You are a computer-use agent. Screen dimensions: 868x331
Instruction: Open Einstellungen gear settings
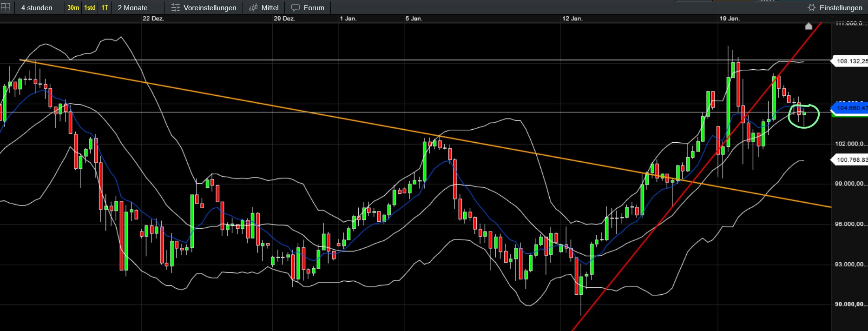point(835,7)
